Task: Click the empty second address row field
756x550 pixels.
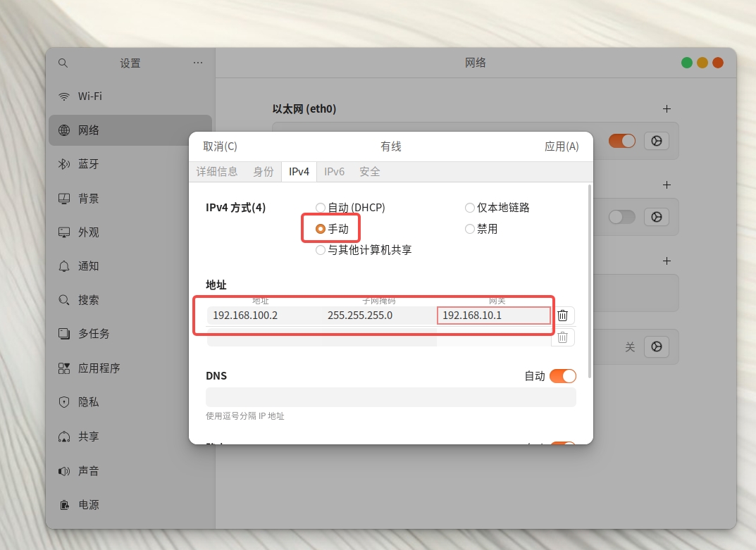Action: click(264, 337)
